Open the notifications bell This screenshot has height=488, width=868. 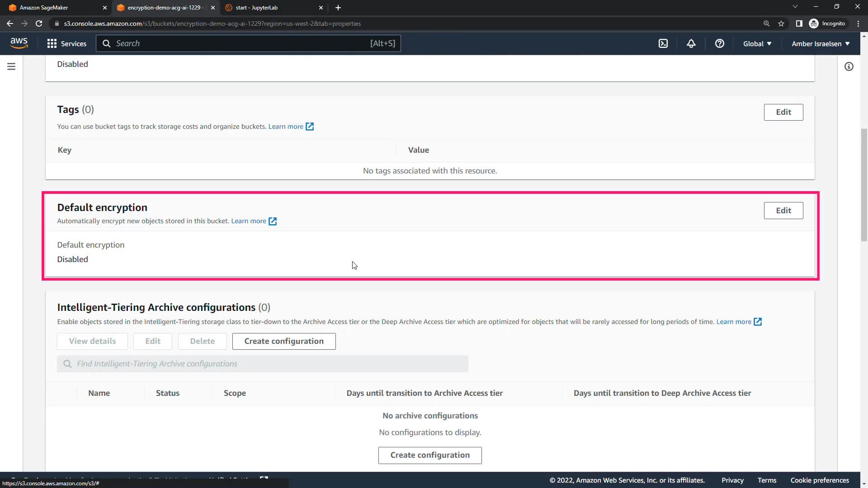pos(691,43)
